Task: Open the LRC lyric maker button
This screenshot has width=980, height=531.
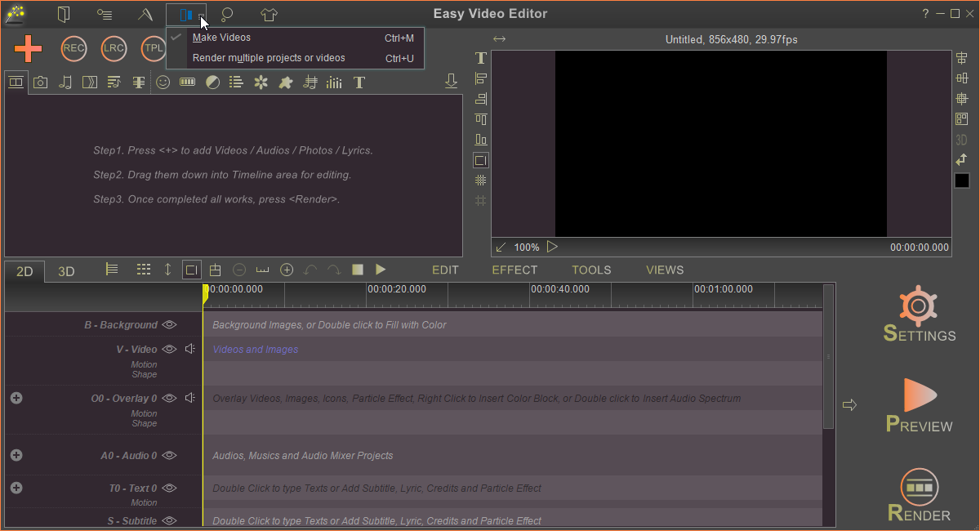Action: (x=114, y=48)
